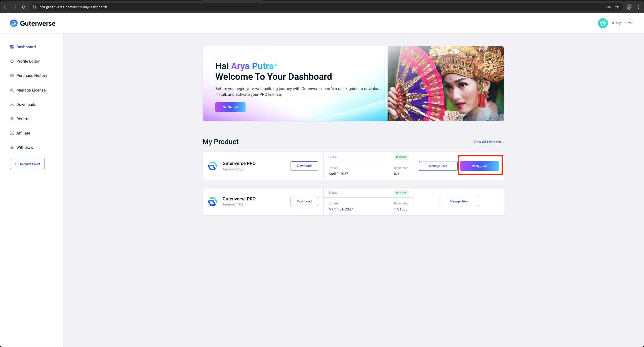Download the license expiring March 31, 2027
644x347 pixels.
(x=304, y=201)
